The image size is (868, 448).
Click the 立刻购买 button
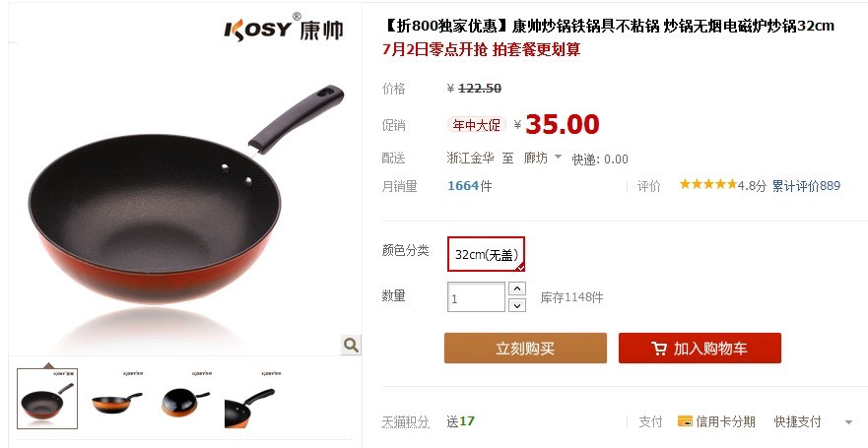(x=525, y=348)
